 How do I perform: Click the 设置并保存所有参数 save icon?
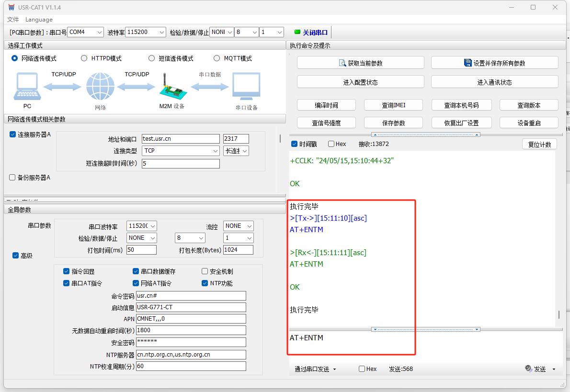(x=468, y=63)
